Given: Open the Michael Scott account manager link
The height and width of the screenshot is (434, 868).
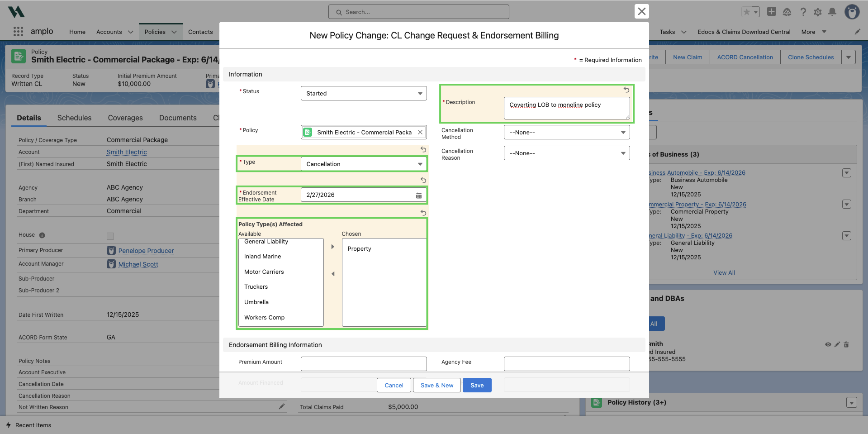Looking at the screenshot, I should click(138, 264).
